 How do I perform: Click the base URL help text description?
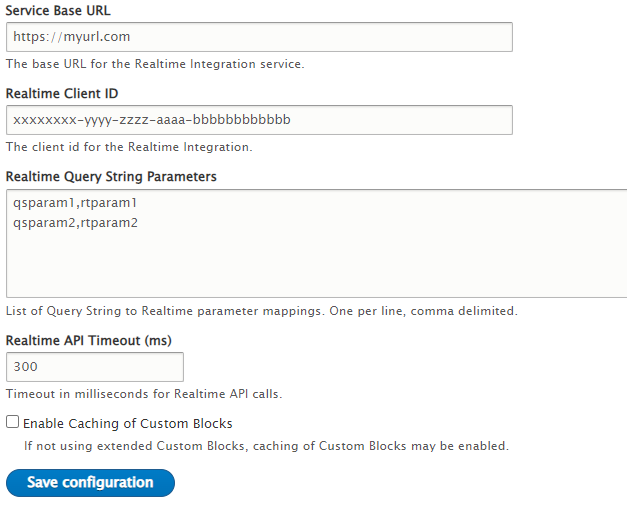tap(154, 64)
